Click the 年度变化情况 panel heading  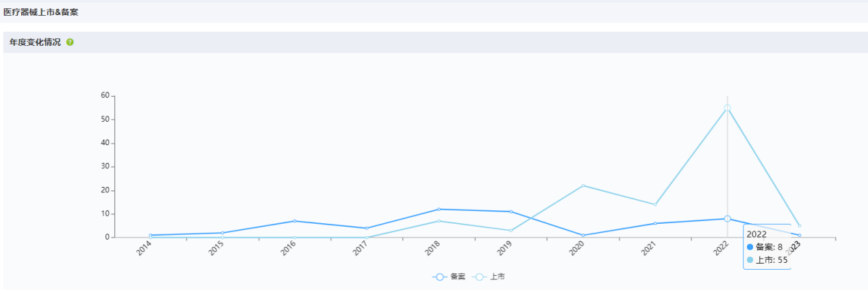35,42
